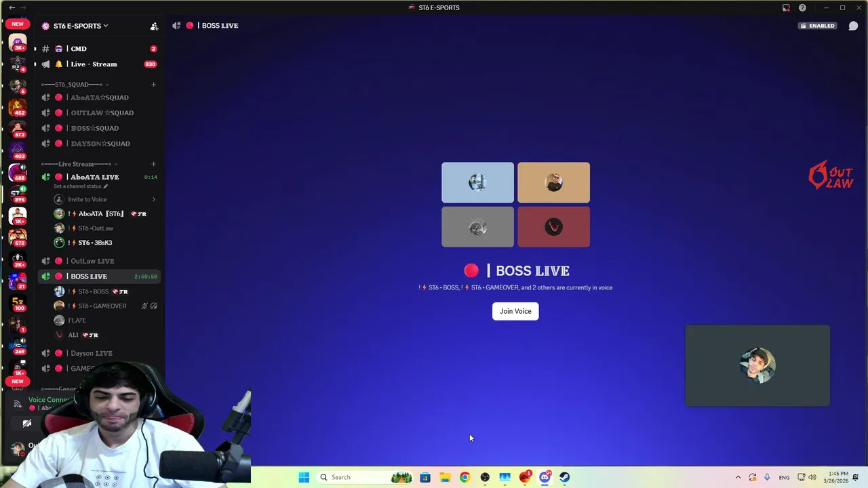Open File Explorer from the taskbar
This screenshot has width=868, height=488.
pos(445,477)
